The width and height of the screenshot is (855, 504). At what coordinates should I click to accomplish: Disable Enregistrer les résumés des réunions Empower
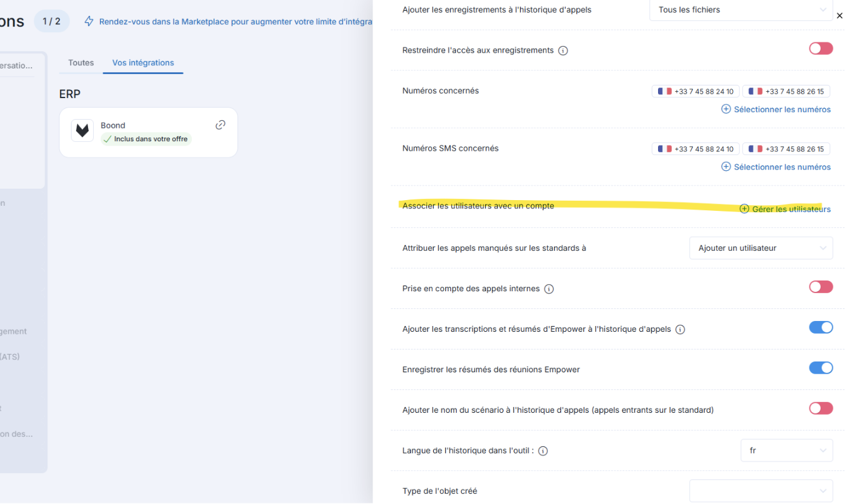coord(821,369)
